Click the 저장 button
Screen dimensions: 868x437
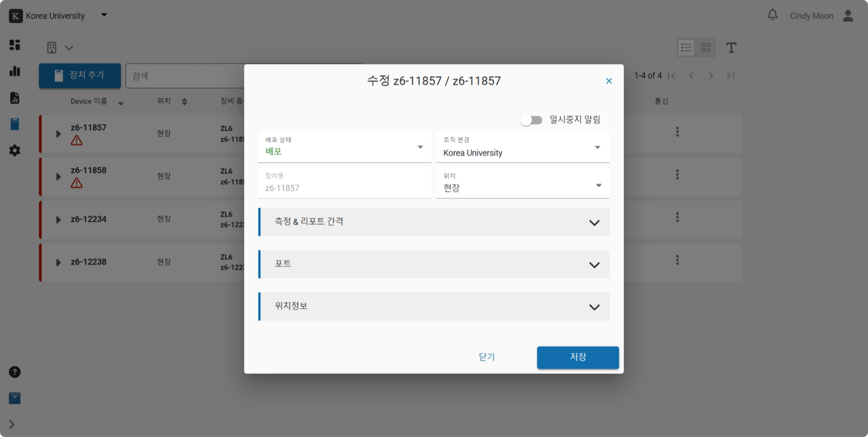pos(578,357)
